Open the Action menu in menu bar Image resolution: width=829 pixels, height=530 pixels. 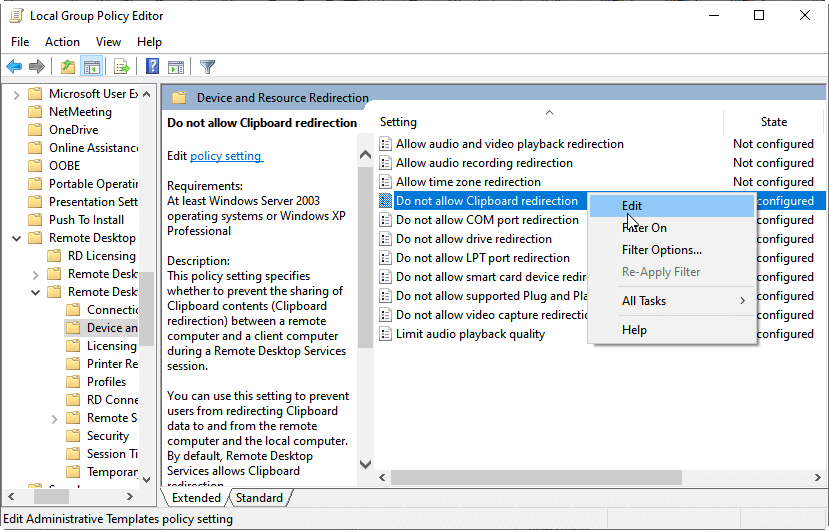click(62, 42)
